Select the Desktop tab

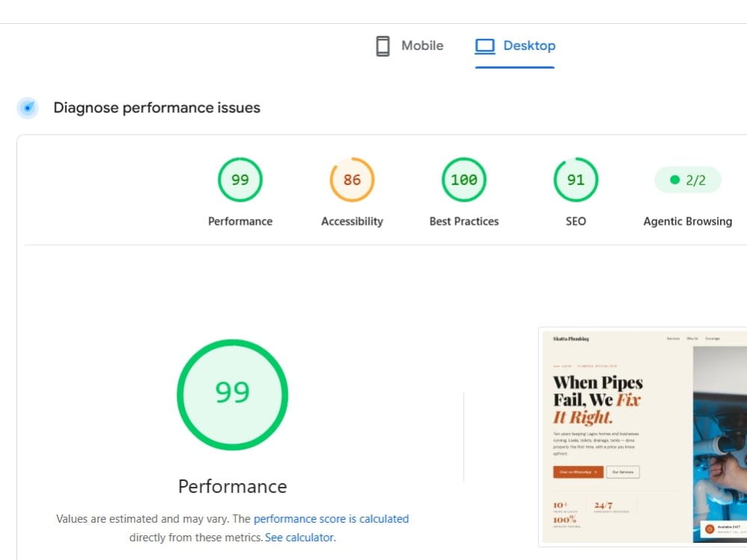point(515,46)
